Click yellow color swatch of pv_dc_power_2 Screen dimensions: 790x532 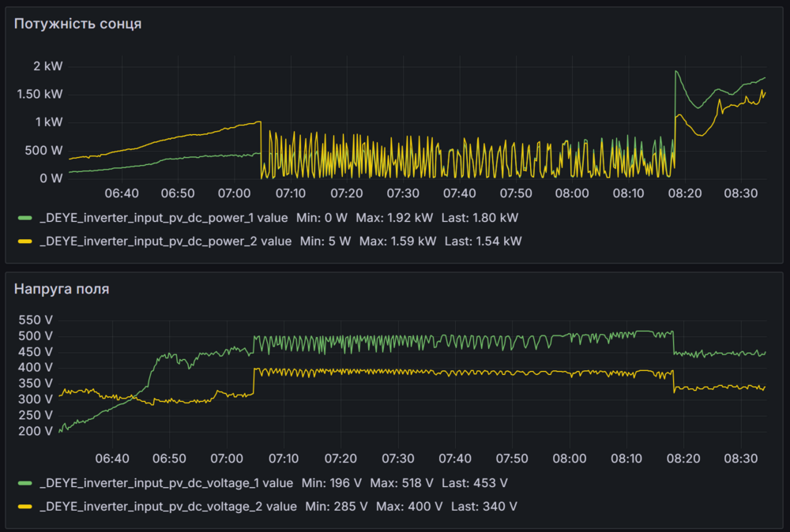click(x=25, y=241)
